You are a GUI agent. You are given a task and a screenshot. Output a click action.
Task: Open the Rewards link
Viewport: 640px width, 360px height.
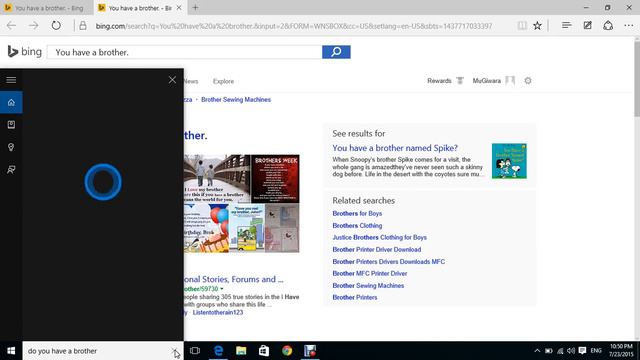pos(439,81)
